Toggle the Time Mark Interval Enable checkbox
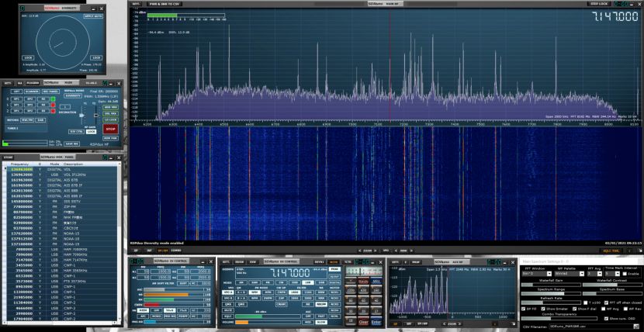 [625, 274]
